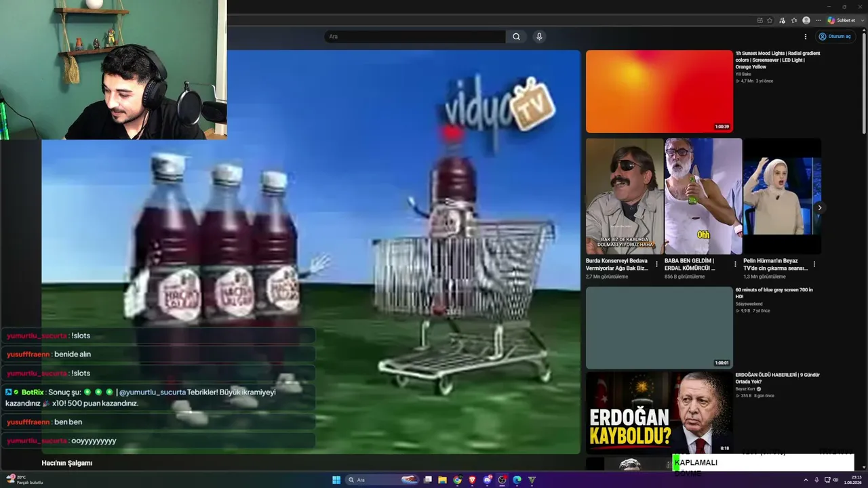Open the title '1h Sunset Mood Lights' video link
Screen dimensions: 868x488
tap(778, 60)
